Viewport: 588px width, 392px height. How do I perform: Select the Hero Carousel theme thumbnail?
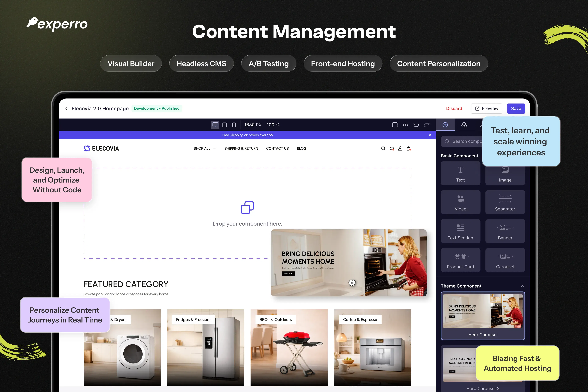point(483,316)
